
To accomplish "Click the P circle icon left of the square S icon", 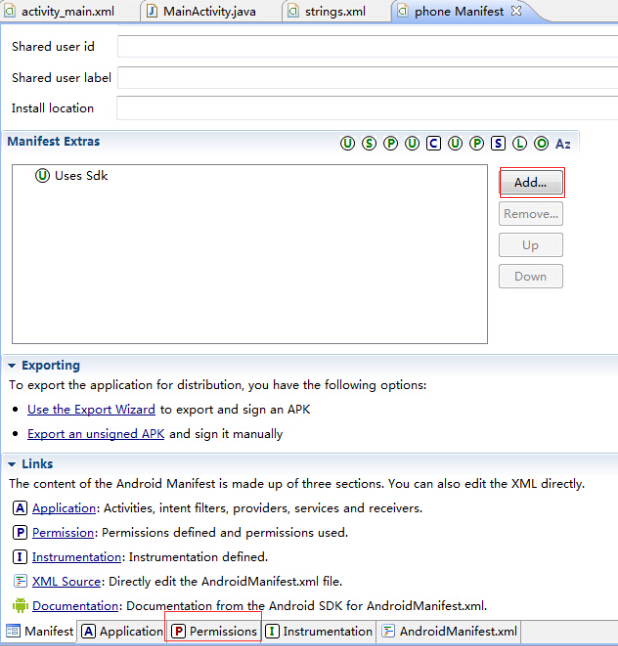I will (x=477, y=143).
